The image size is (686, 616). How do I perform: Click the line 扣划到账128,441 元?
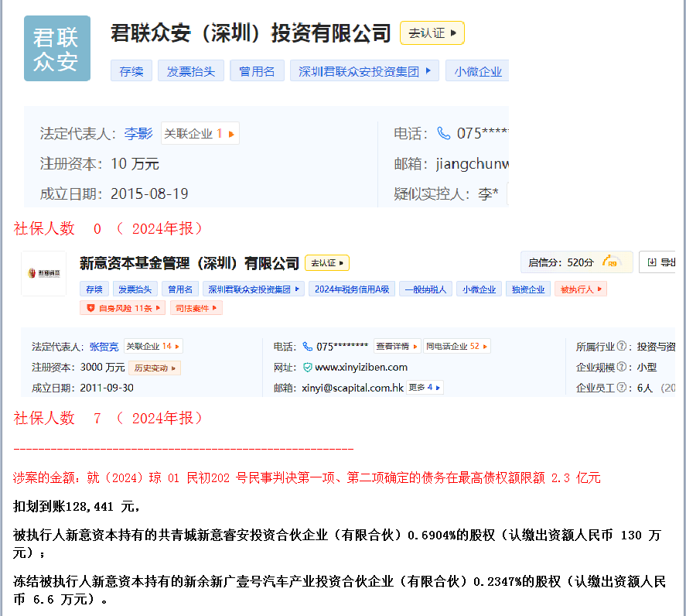tap(77, 507)
